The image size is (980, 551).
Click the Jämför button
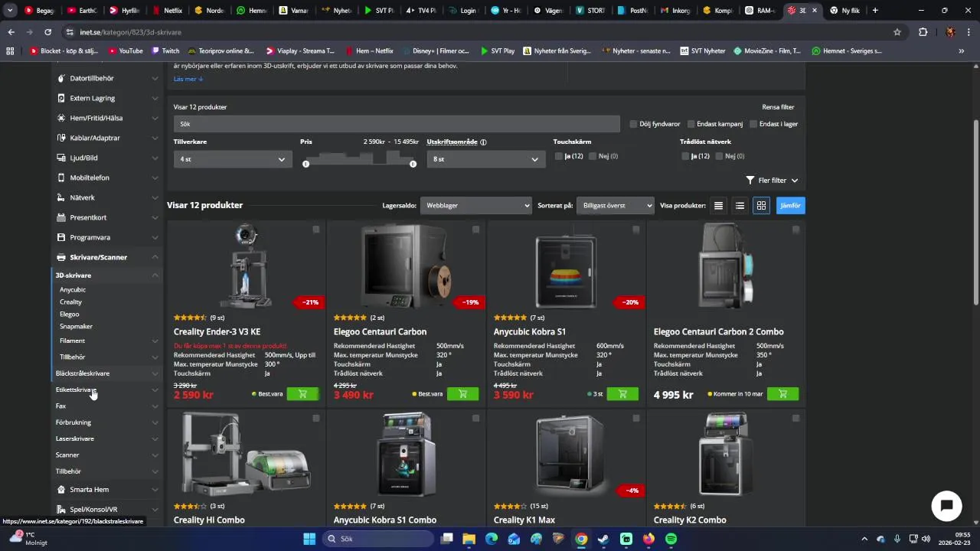click(x=791, y=206)
